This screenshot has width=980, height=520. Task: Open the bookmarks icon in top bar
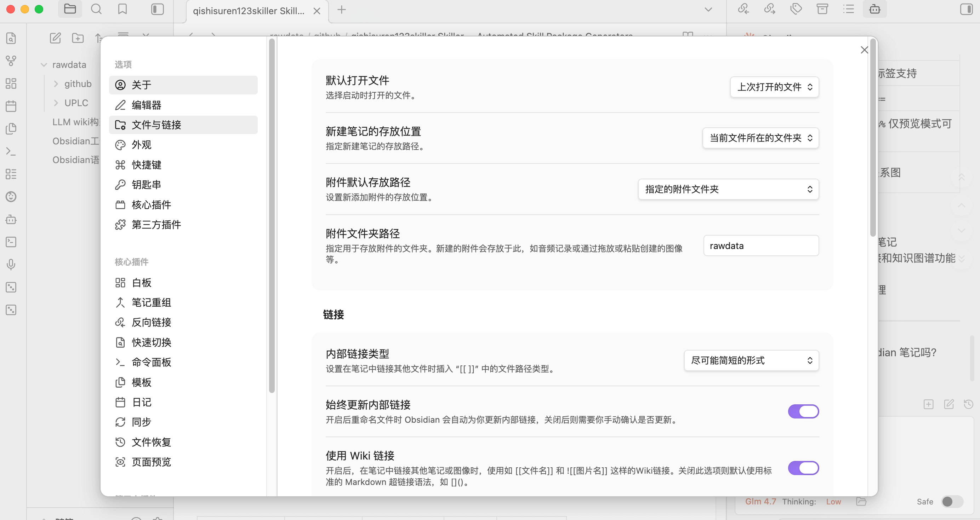point(122,9)
